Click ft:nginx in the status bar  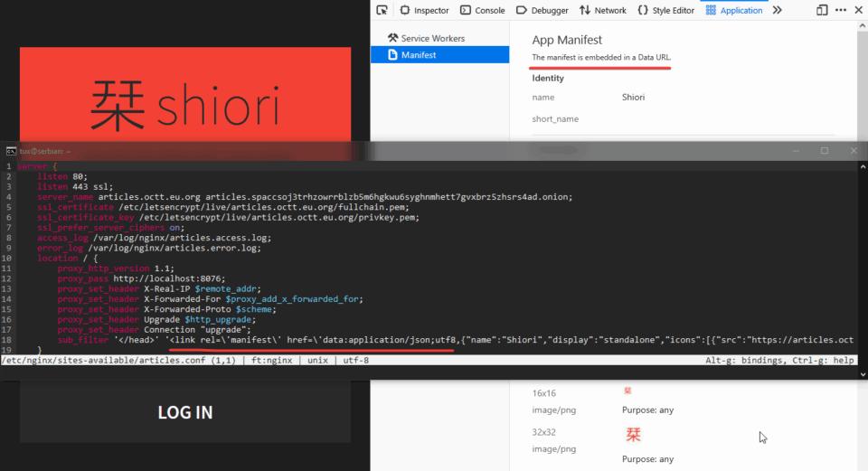point(272,361)
